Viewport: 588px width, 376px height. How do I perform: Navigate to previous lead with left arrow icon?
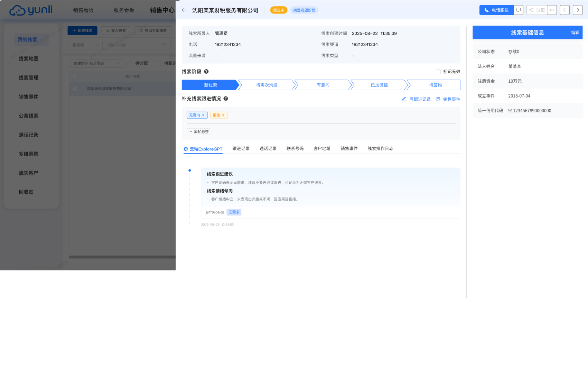click(x=565, y=10)
